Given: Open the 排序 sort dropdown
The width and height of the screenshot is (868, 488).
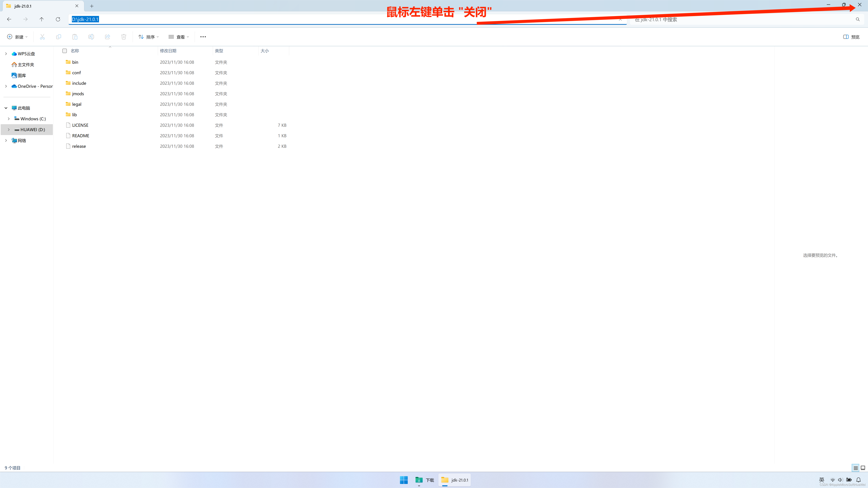Looking at the screenshot, I should [x=148, y=37].
